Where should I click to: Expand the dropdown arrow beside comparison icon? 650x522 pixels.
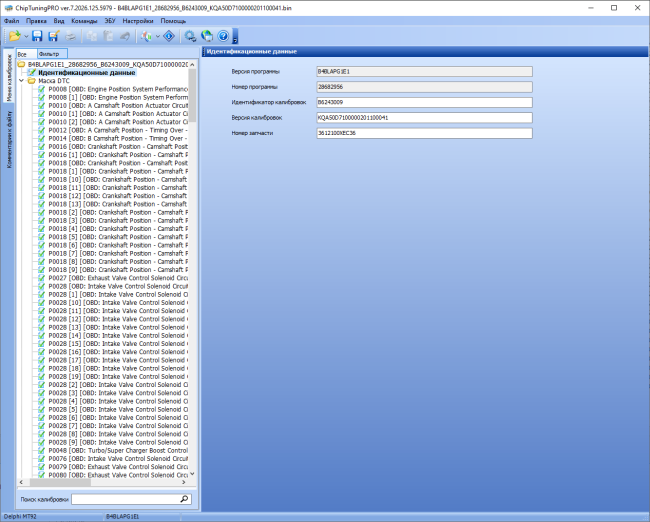158,36
